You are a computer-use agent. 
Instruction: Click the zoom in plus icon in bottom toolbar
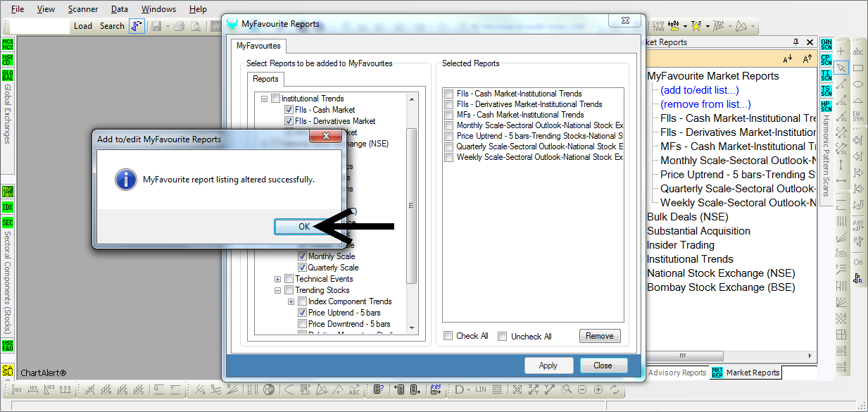tap(598, 389)
